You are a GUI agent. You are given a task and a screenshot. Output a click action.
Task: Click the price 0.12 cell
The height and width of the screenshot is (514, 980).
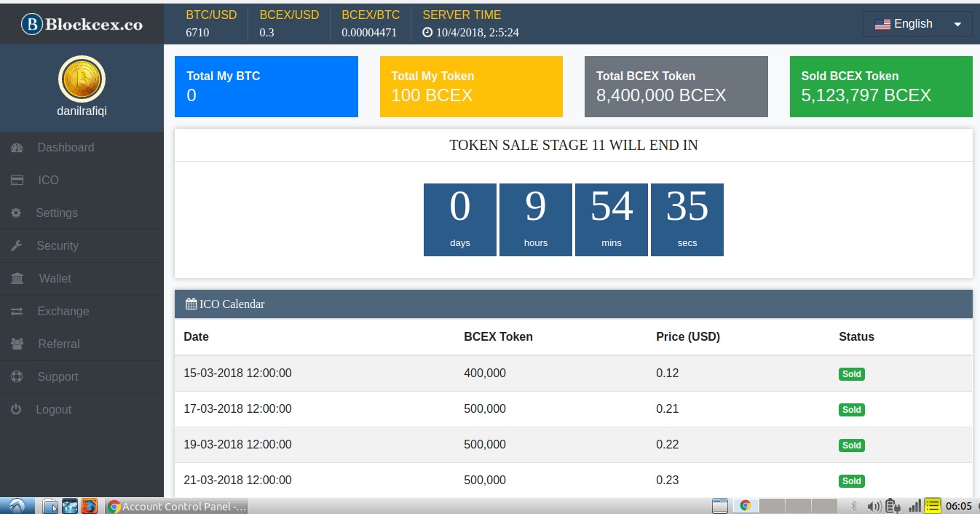pyautogui.click(x=668, y=373)
